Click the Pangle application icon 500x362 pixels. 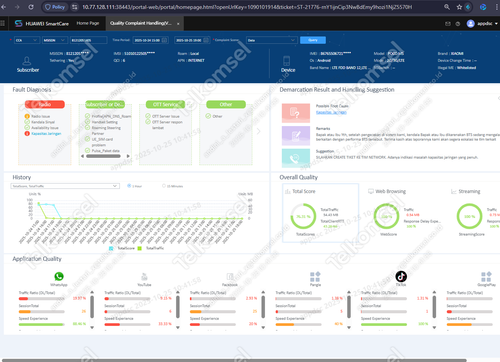click(315, 277)
